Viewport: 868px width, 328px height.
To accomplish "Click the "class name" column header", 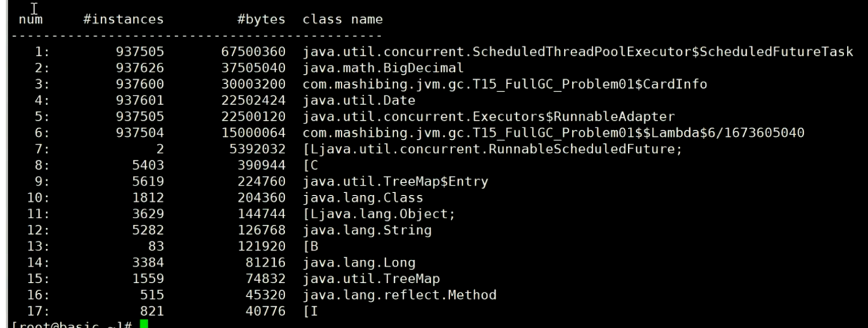I will [342, 20].
